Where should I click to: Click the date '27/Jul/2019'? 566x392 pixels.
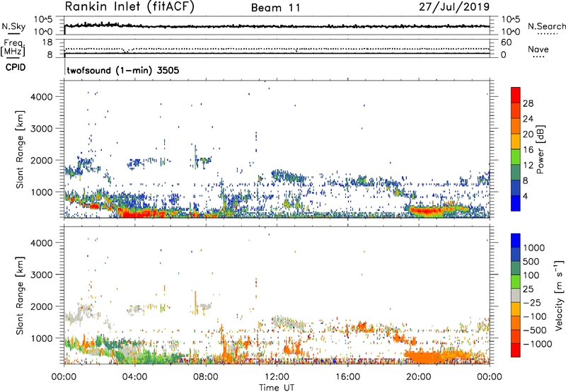[x=454, y=7]
